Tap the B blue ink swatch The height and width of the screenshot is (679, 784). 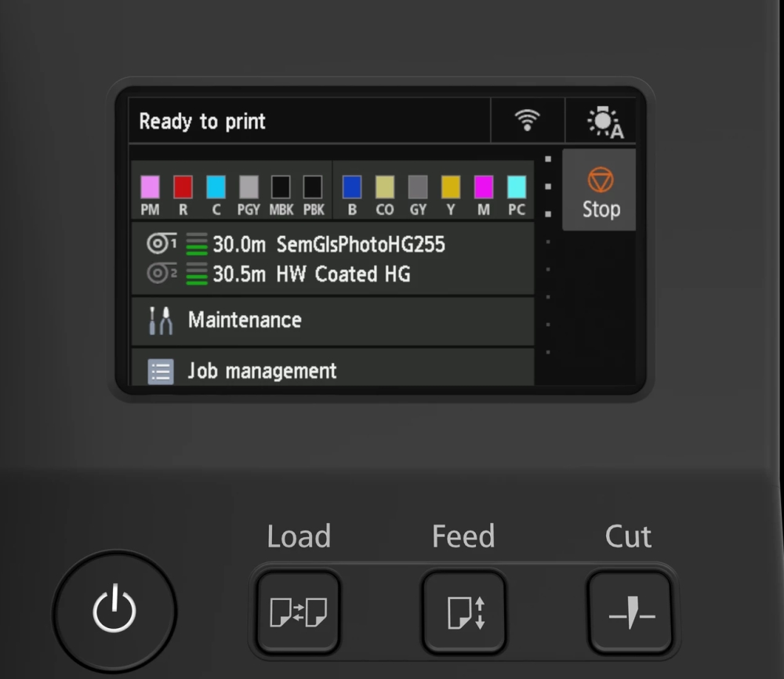coord(352,187)
